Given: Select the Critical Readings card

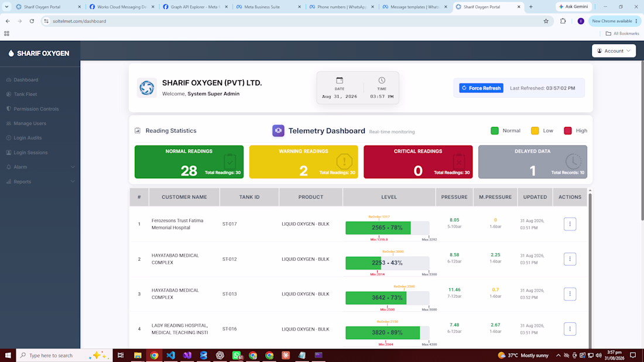Looking at the screenshot, I should tap(418, 162).
